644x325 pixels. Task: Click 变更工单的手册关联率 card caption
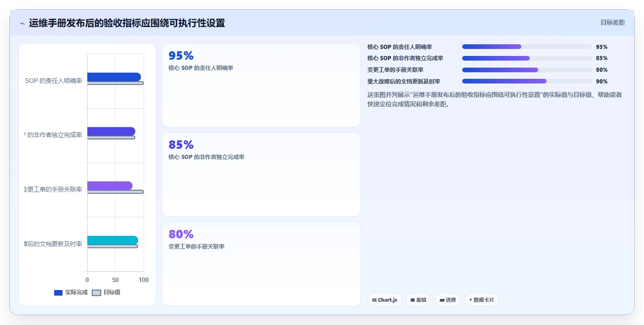196,246
